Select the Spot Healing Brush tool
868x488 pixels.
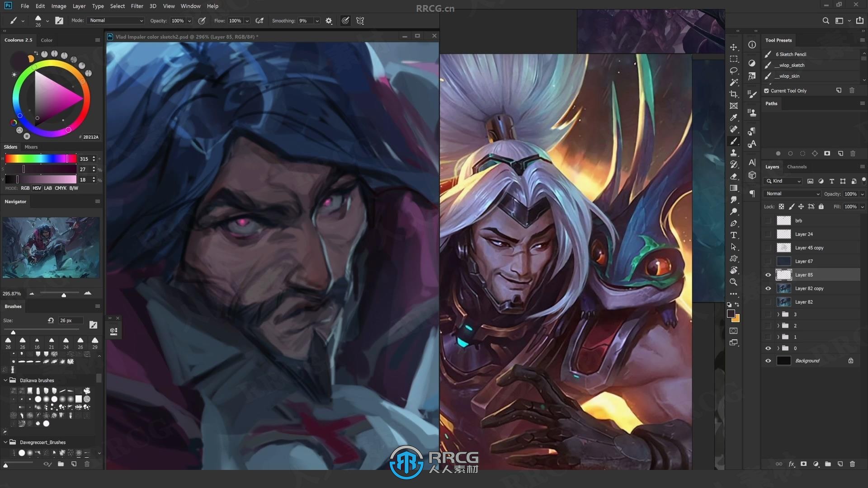pos(734,129)
